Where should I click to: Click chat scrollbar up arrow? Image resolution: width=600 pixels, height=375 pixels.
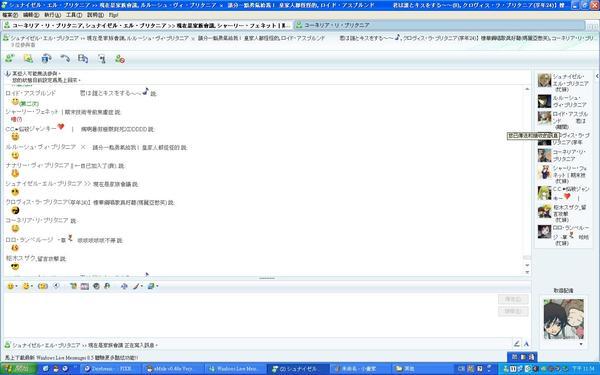pos(527,89)
